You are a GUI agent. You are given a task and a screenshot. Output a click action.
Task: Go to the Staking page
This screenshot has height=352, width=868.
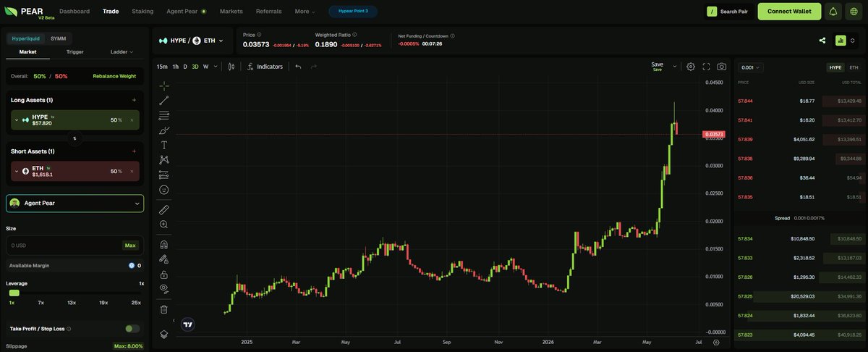pos(142,12)
